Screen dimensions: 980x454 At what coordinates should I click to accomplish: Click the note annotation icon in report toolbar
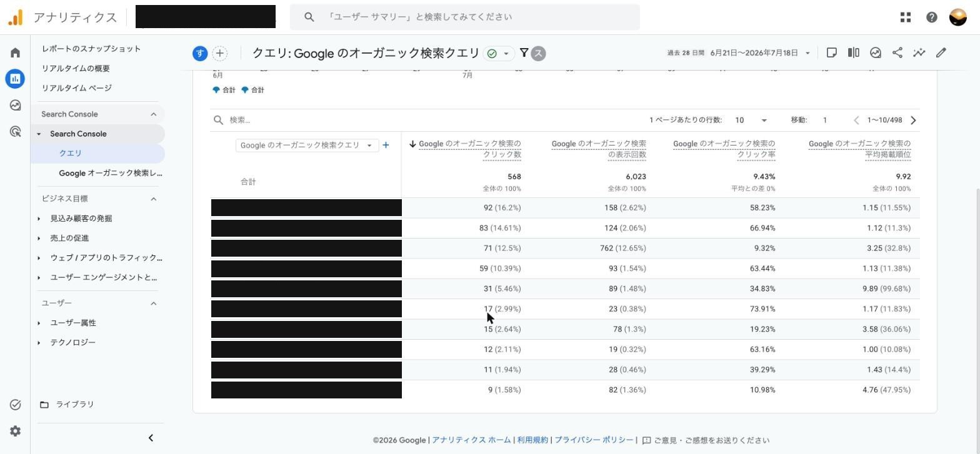tap(832, 53)
